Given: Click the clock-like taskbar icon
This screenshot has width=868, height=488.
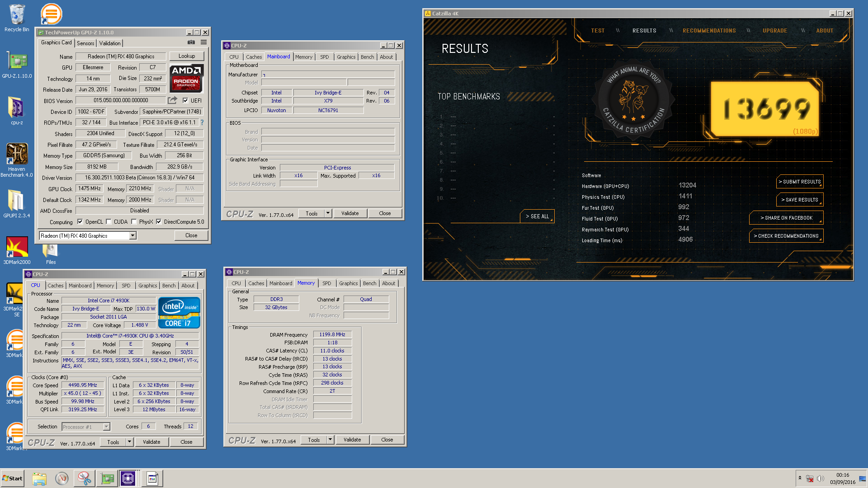Looking at the screenshot, I should 62,479.
